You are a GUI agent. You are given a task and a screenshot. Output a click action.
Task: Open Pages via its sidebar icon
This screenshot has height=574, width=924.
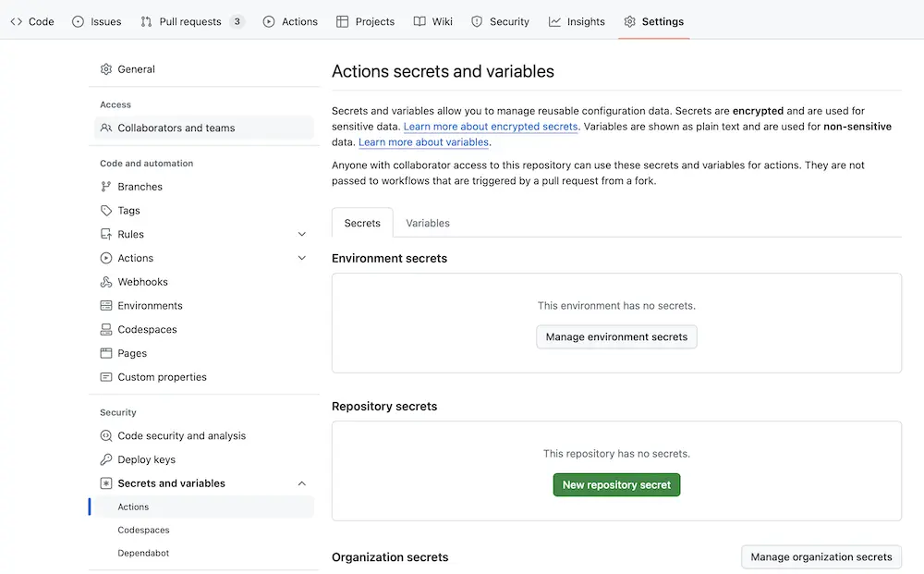click(x=105, y=353)
